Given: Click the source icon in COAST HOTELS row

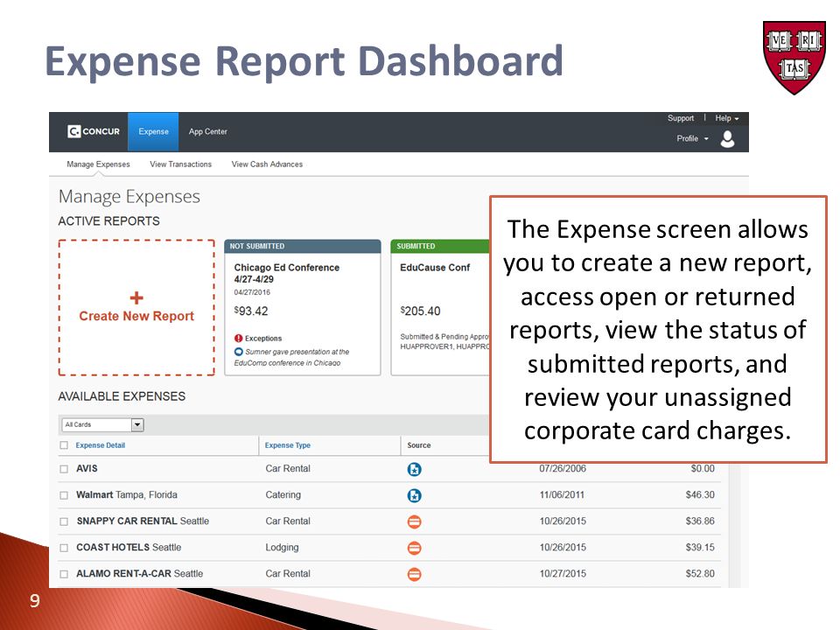Looking at the screenshot, I should coord(414,548).
